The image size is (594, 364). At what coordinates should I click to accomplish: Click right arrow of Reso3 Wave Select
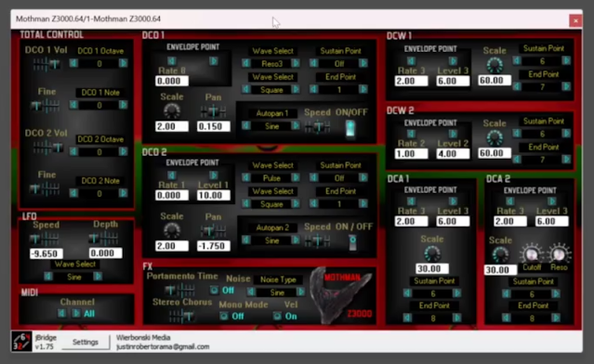(296, 63)
